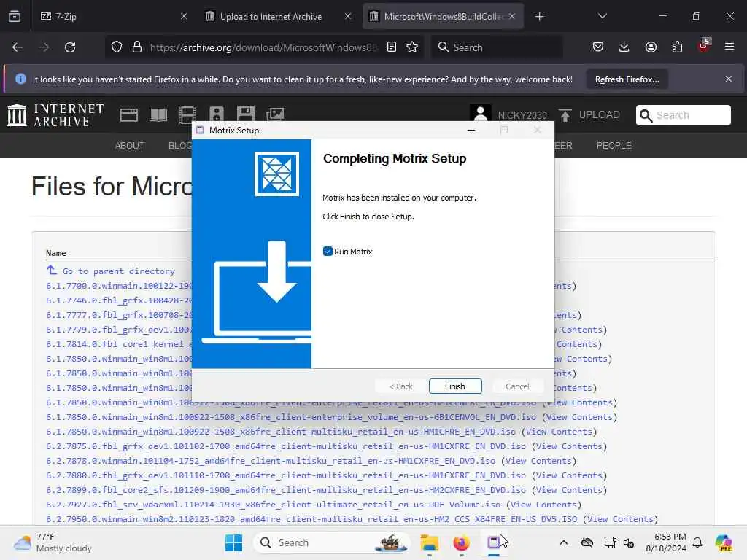This screenshot has height=560, width=747.
Task: View Contents of 6.2.7899.0.fbl_core2_sfs ISO
Action: tap(569, 490)
